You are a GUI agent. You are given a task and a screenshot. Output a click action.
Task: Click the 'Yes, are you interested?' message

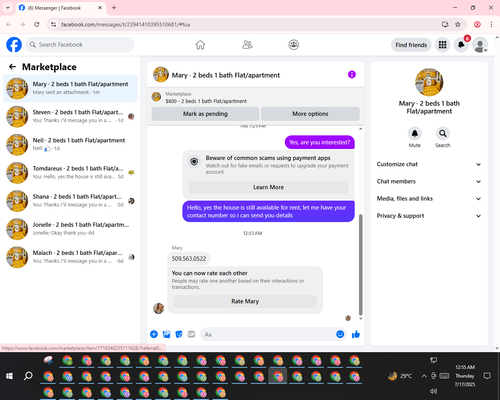pos(320,142)
